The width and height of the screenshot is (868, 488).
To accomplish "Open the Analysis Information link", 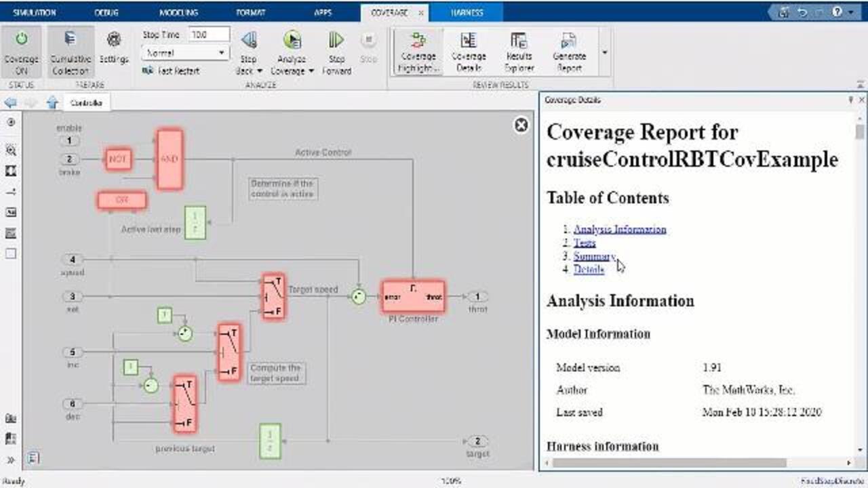I will click(x=620, y=230).
